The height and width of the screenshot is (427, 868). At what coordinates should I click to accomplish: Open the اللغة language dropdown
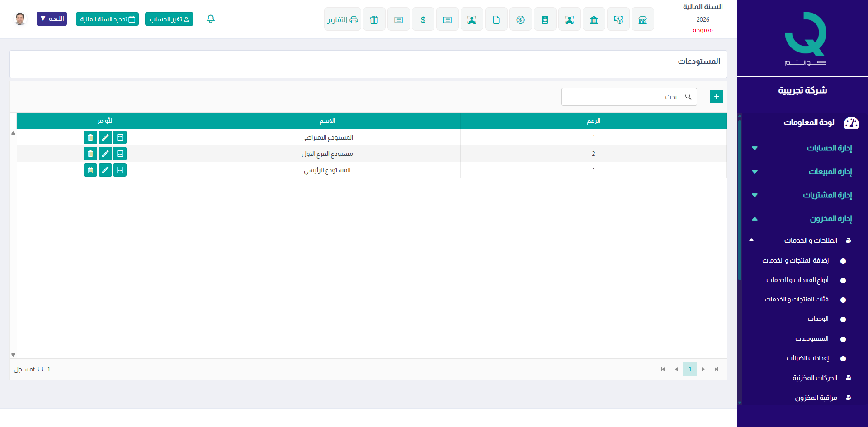pos(52,19)
